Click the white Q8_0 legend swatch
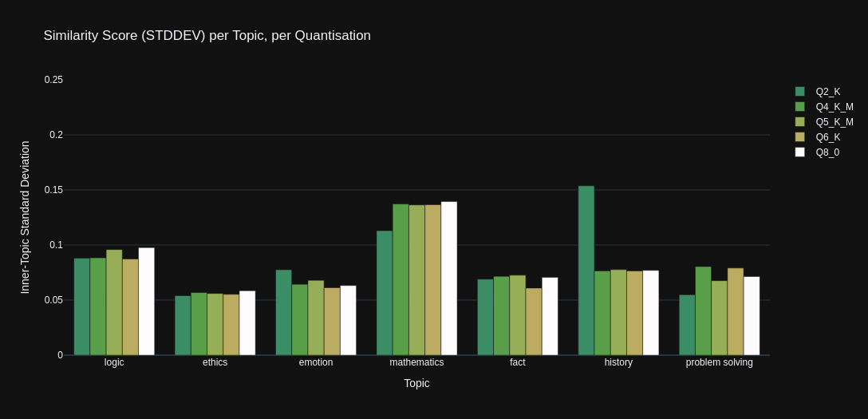 pyautogui.click(x=800, y=152)
